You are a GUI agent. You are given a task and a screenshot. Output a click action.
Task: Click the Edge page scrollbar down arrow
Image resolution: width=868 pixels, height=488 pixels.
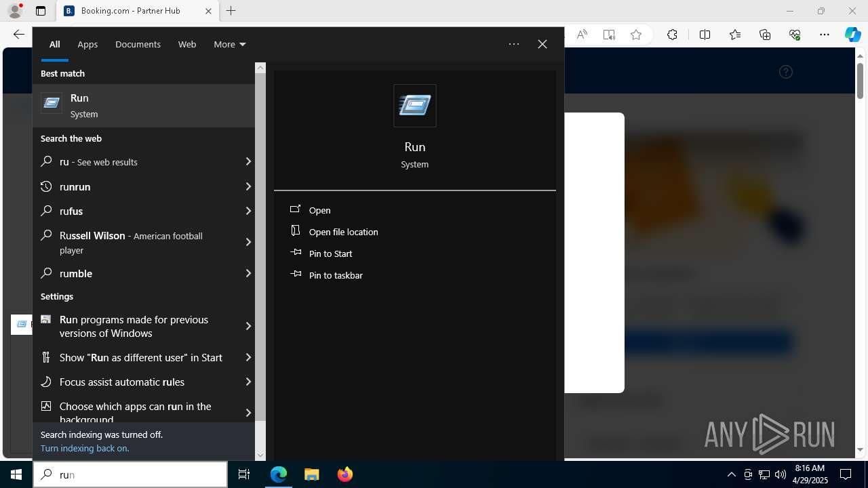[860, 449]
